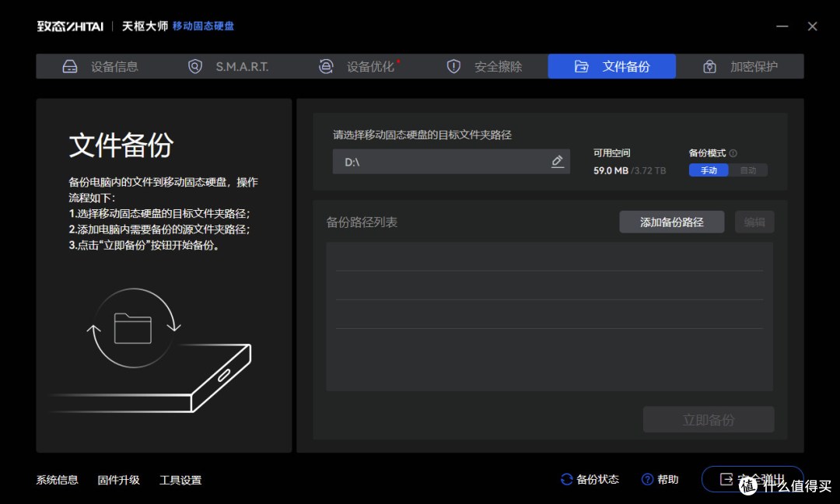
Task: Click the 备份路径列表 heading
Action: pyautogui.click(x=362, y=222)
